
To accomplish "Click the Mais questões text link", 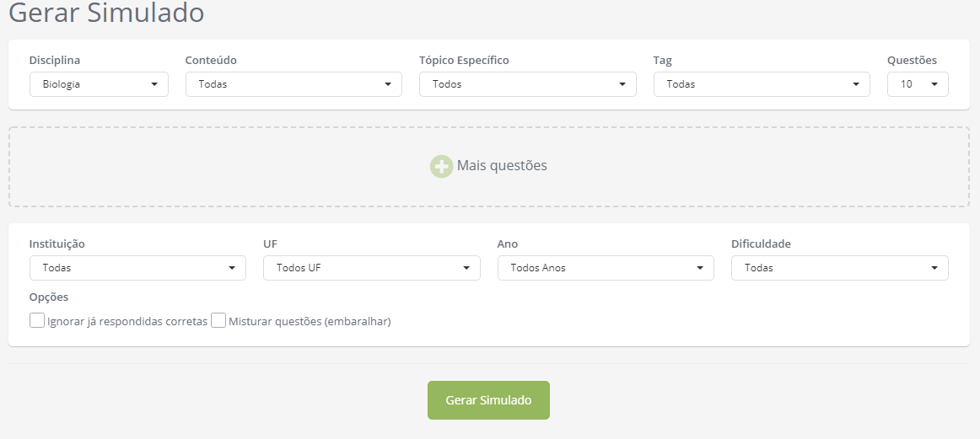I will tap(502, 165).
